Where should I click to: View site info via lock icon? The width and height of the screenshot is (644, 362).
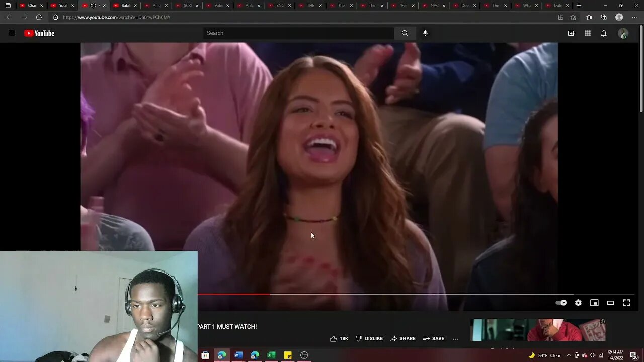point(55,17)
